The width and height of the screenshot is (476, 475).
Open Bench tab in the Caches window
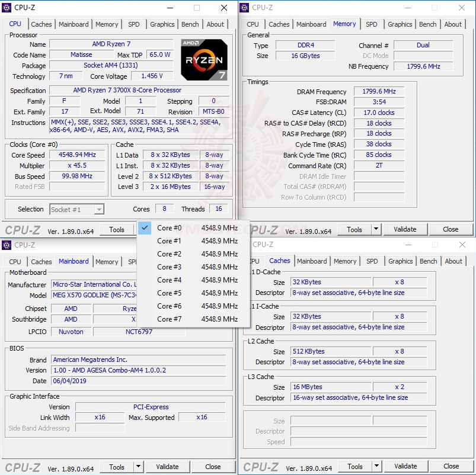(x=429, y=261)
